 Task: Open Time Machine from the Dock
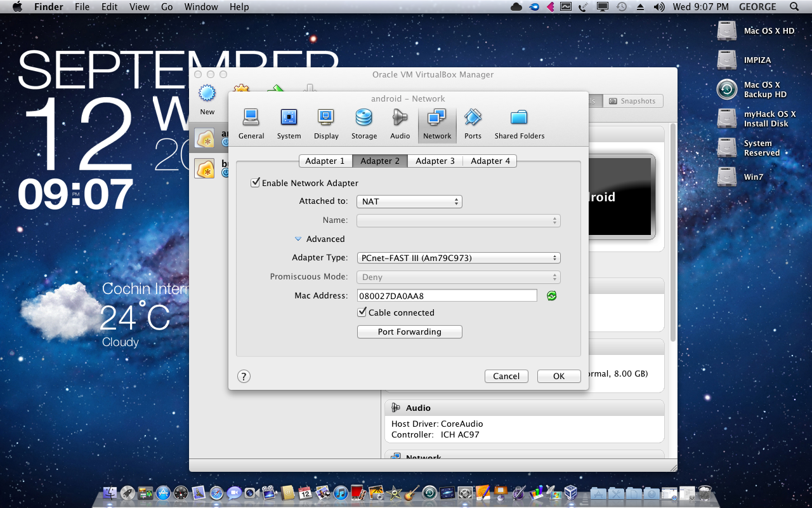429,493
